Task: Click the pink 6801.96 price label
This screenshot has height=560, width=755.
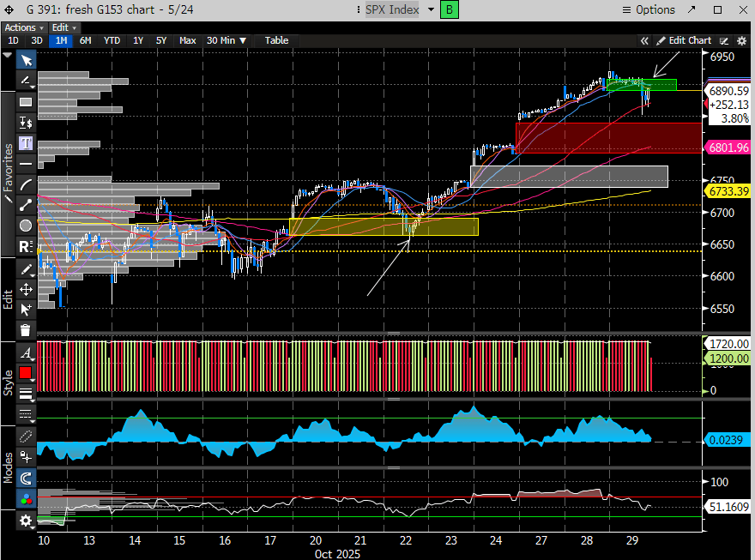Action: (x=728, y=148)
